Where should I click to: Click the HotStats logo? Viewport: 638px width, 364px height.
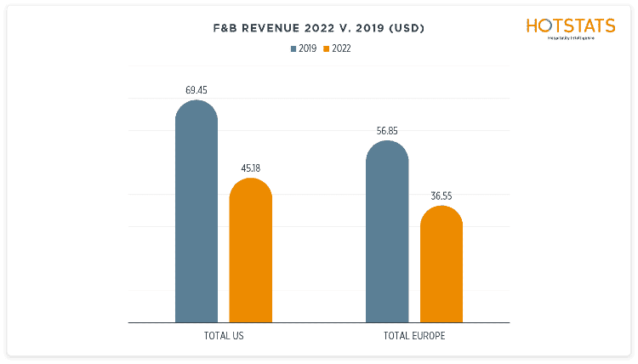[570, 26]
